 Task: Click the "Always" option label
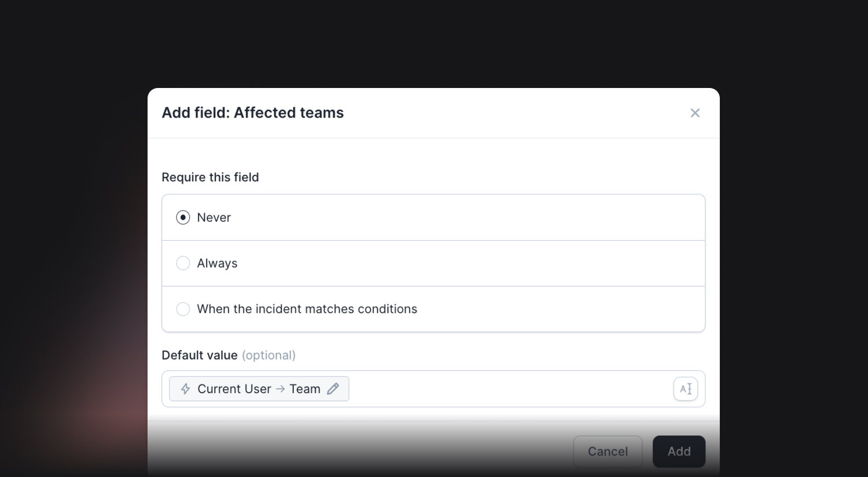[x=217, y=263]
